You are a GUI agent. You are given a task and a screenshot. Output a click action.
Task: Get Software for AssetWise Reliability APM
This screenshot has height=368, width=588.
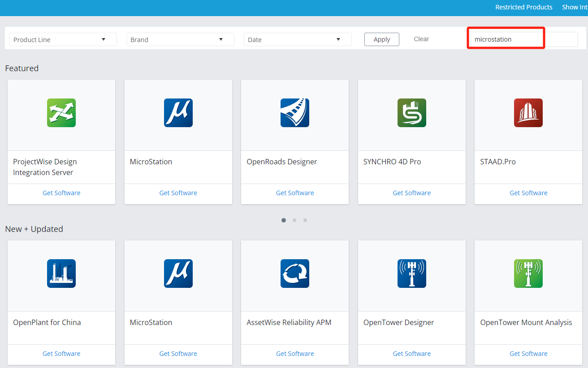click(295, 354)
